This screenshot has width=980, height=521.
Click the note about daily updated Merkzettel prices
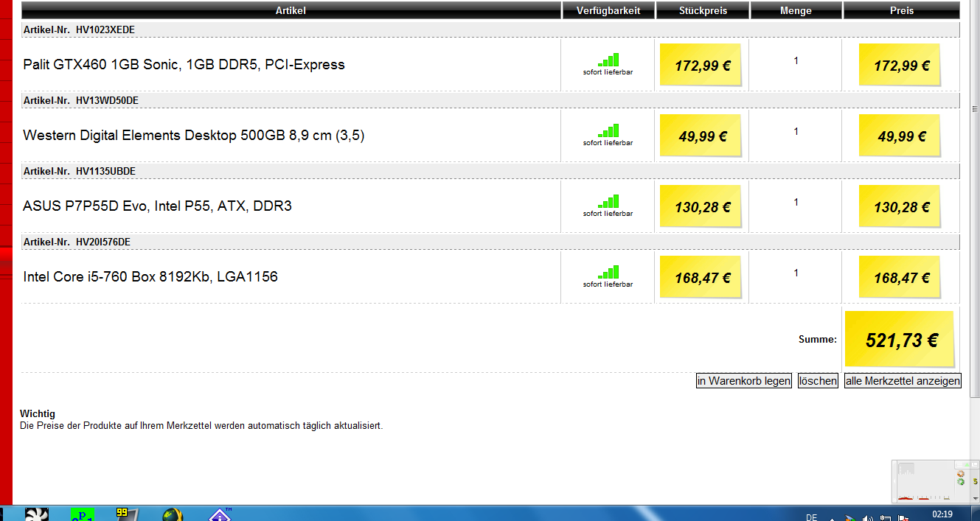(x=201, y=426)
